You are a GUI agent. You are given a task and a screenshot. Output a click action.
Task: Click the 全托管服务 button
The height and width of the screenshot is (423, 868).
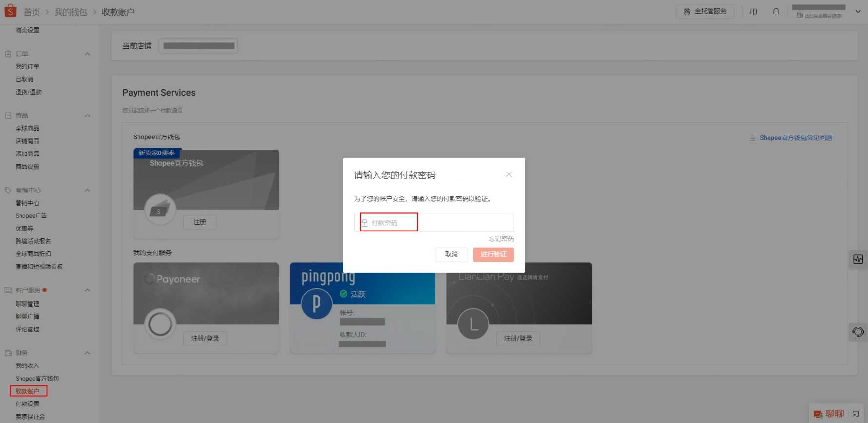[705, 11]
